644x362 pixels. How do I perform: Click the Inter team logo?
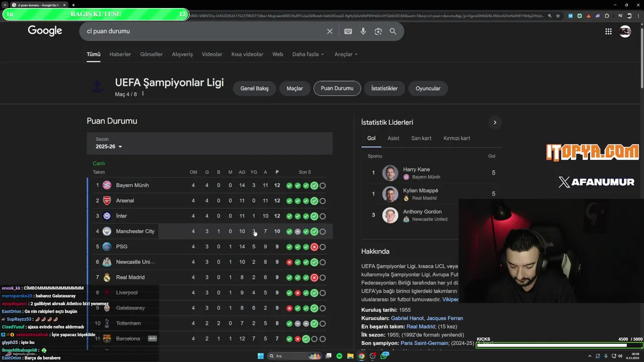click(x=107, y=216)
